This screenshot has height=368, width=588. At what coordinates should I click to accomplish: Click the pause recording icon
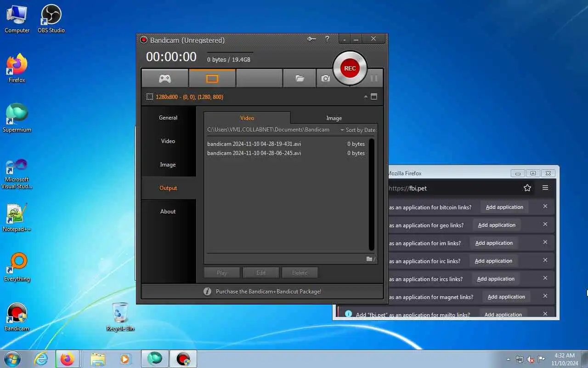374,79
